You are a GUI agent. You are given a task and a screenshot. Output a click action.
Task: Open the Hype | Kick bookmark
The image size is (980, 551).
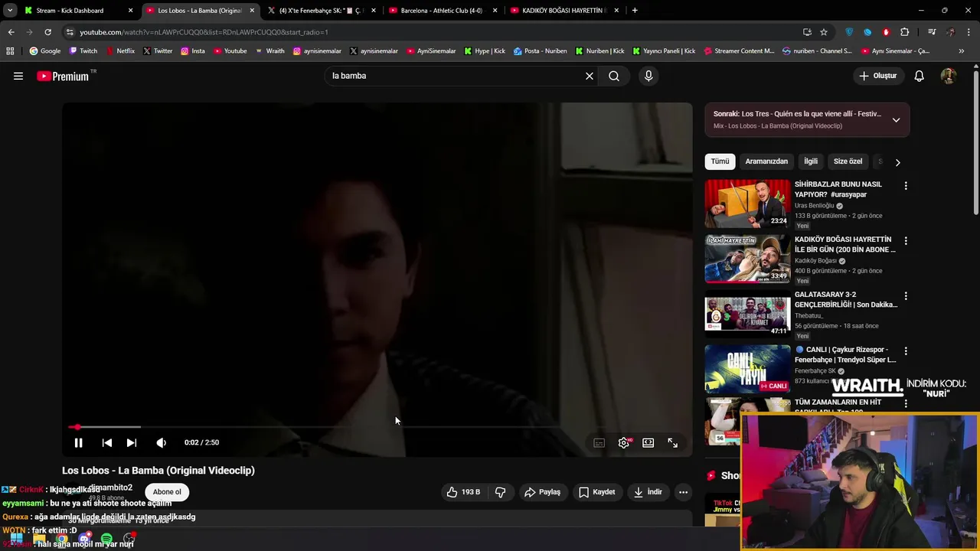tap(485, 51)
